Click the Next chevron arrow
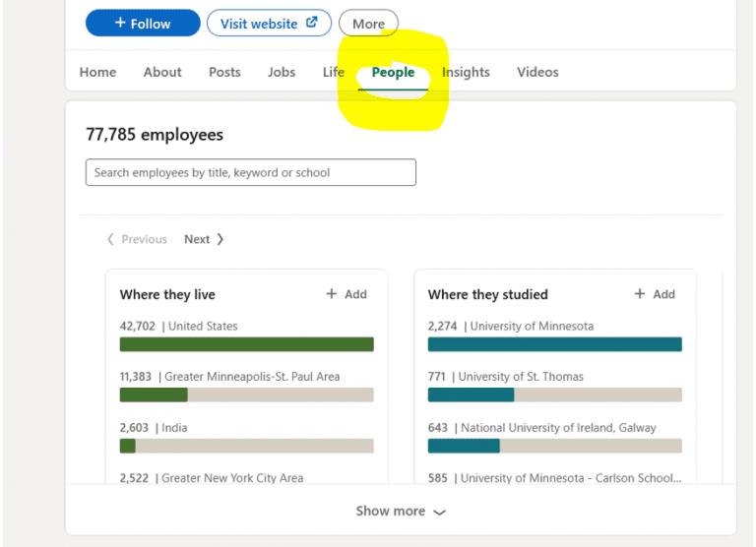756x547 pixels. pyautogui.click(x=220, y=239)
